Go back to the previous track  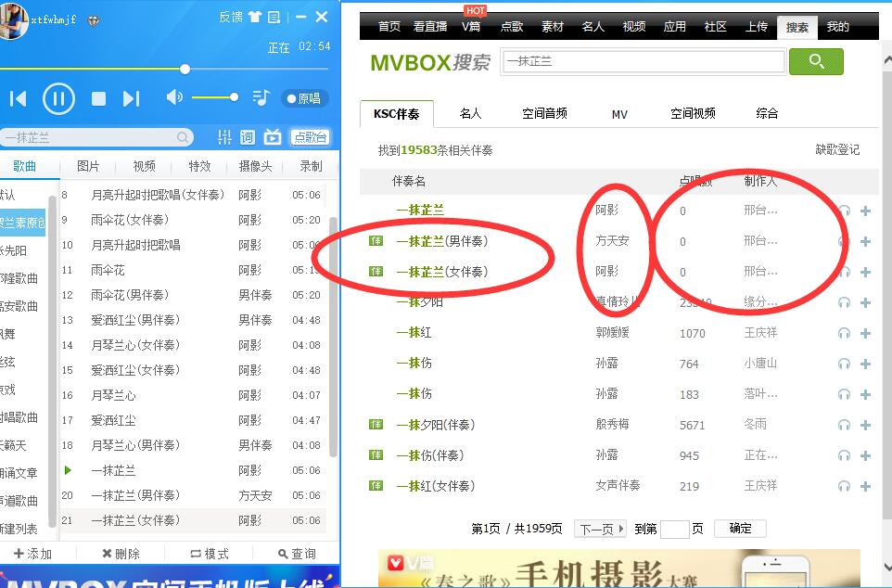click(x=19, y=98)
